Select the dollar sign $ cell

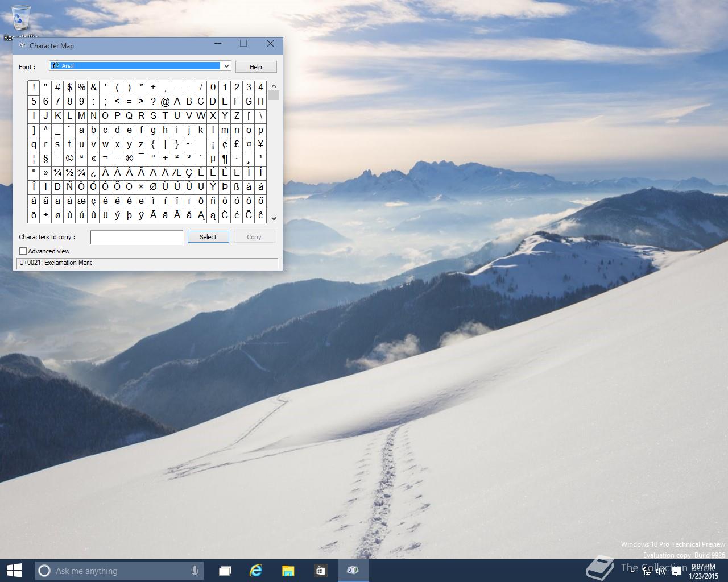coord(69,87)
